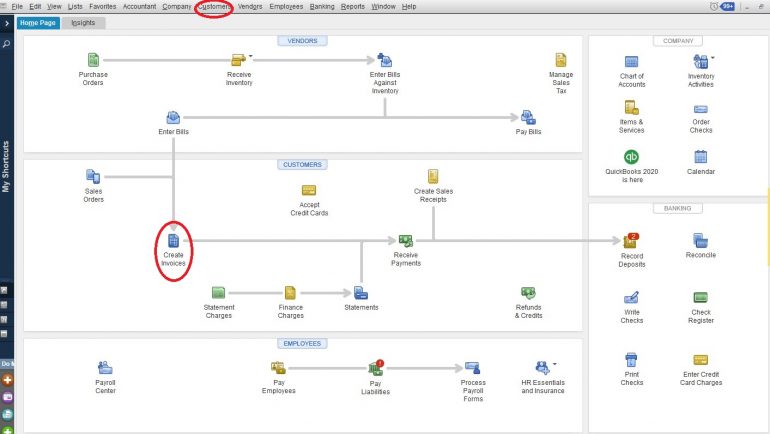Expand the Inventory Activities dropdown arrow
Image resolution: width=770 pixels, height=434 pixels.
coord(713,58)
